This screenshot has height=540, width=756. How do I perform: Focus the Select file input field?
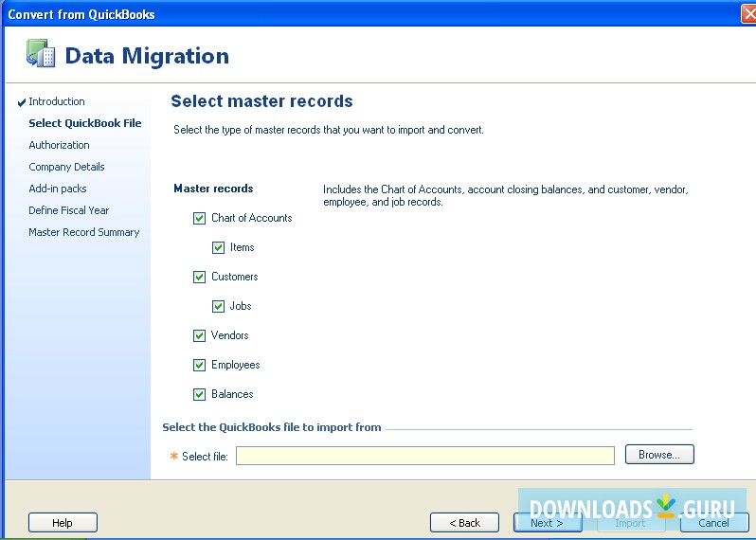tap(425, 456)
